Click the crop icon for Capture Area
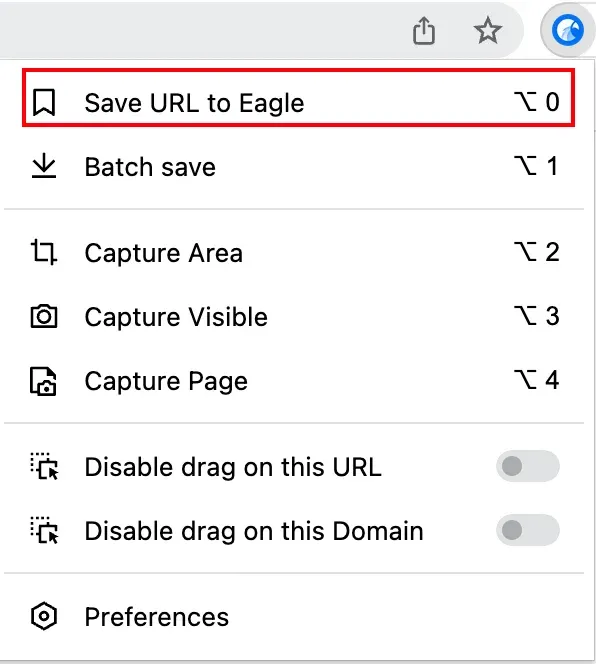Image resolution: width=596 pixels, height=664 pixels. [x=44, y=252]
